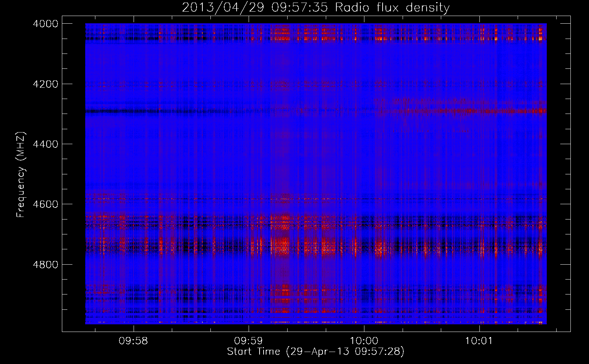
Task: Select the 4600 frequency tick label
Action: pyautogui.click(x=46, y=204)
